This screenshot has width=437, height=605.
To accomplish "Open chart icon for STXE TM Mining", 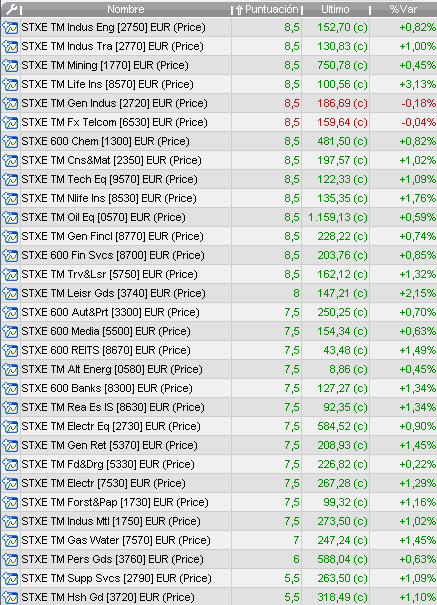I will (10, 66).
